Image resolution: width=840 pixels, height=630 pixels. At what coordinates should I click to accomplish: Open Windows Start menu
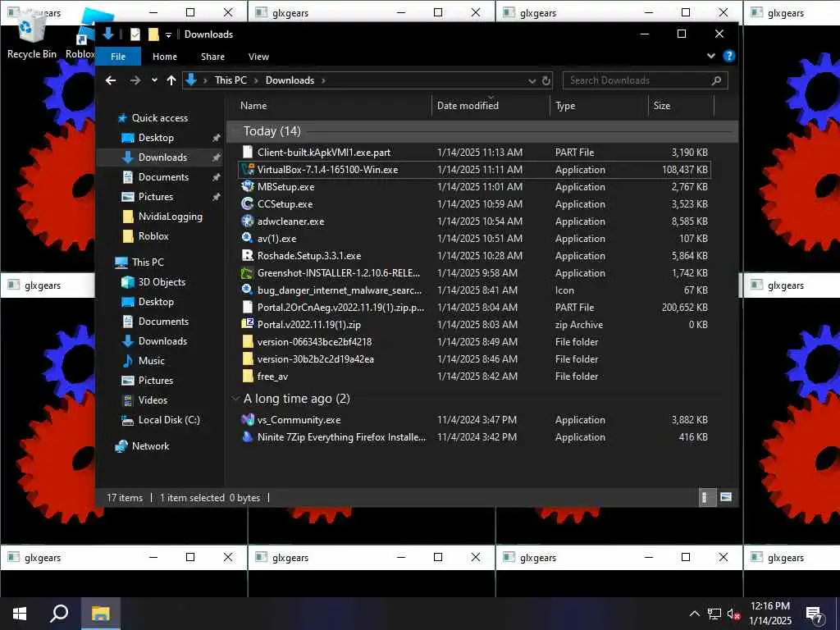[x=20, y=614]
